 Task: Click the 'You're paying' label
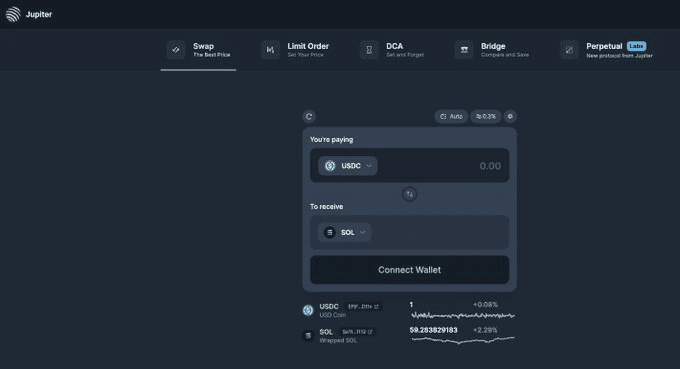point(331,140)
